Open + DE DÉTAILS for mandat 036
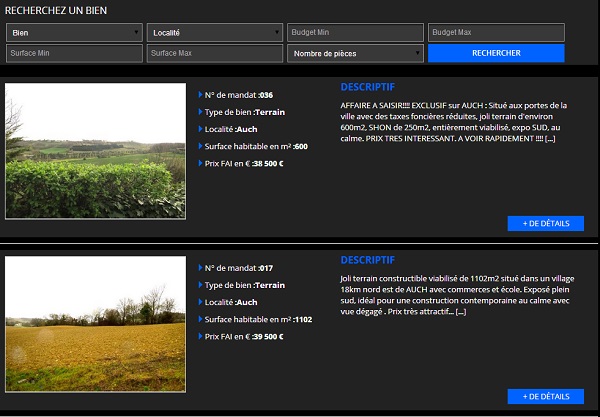The width and height of the screenshot is (600, 417). pyautogui.click(x=546, y=223)
